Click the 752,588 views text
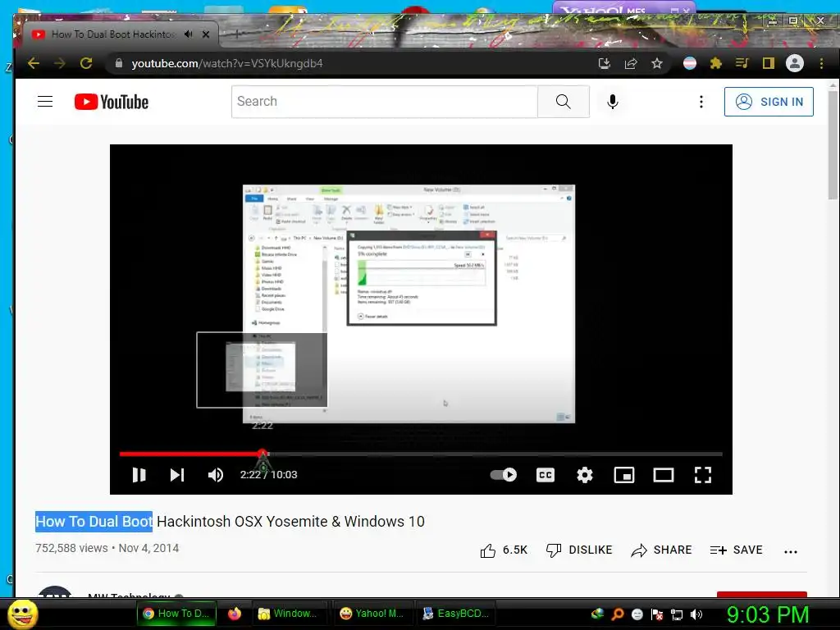This screenshot has width=840, height=630. pos(72,548)
